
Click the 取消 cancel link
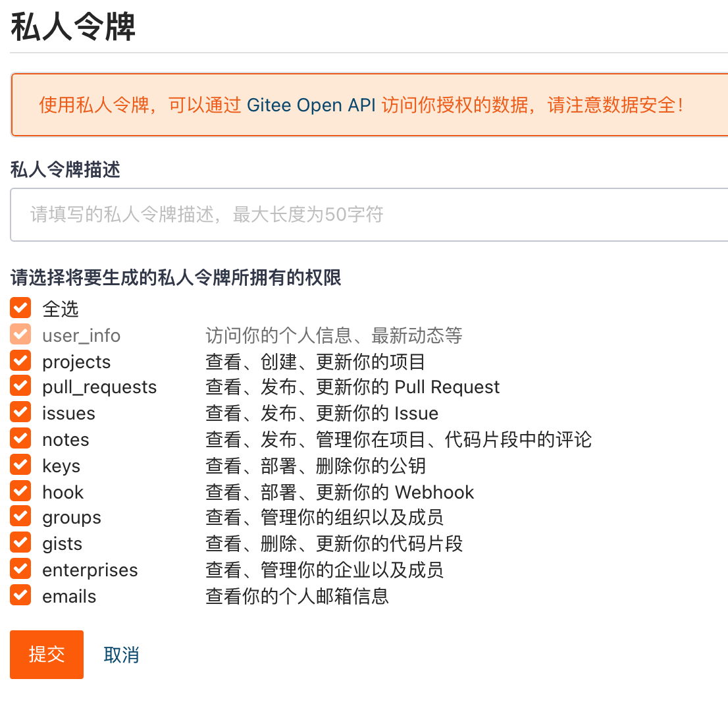[121, 655]
